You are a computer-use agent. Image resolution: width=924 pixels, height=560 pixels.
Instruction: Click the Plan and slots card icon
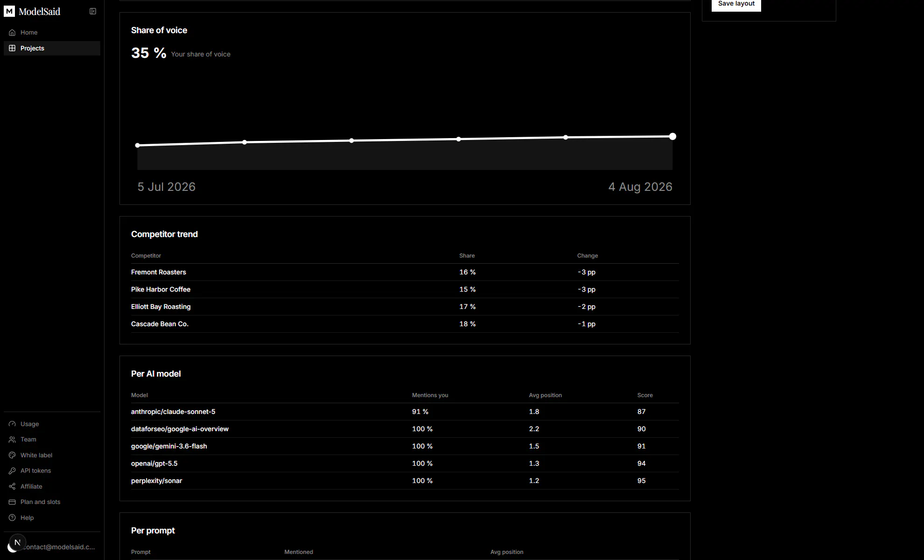pyautogui.click(x=12, y=502)
